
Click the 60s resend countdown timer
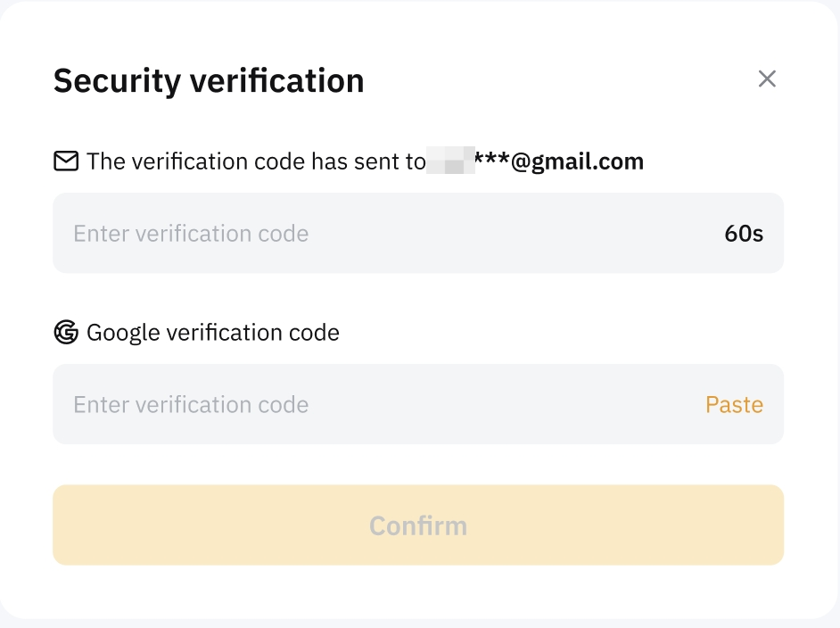click(x=744, y=234)
